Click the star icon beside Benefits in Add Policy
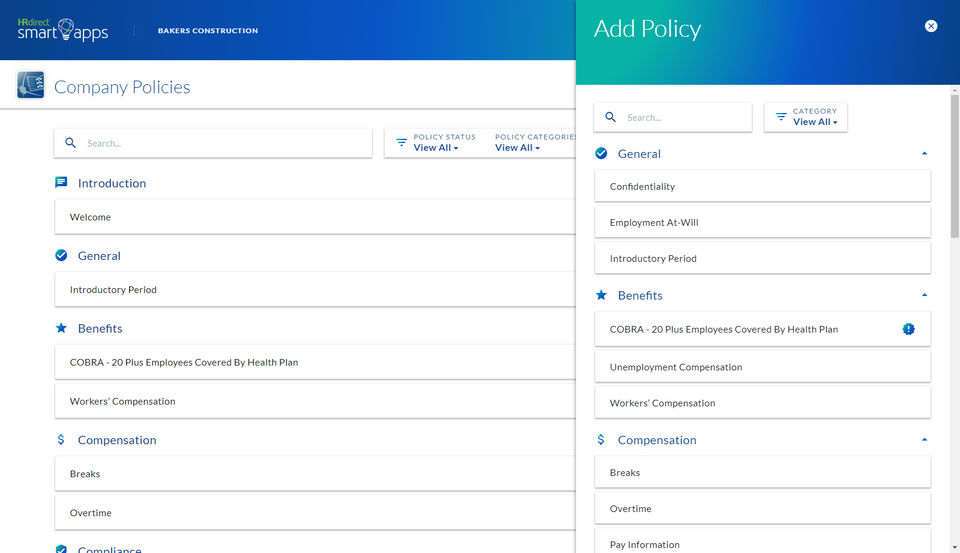960x553 pixels. [x=601, y=295]
